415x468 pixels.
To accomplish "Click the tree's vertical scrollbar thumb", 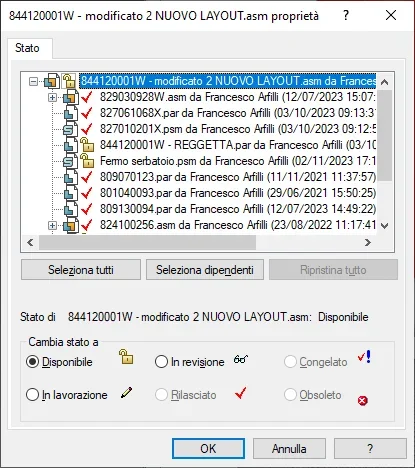I will (385, 135).
